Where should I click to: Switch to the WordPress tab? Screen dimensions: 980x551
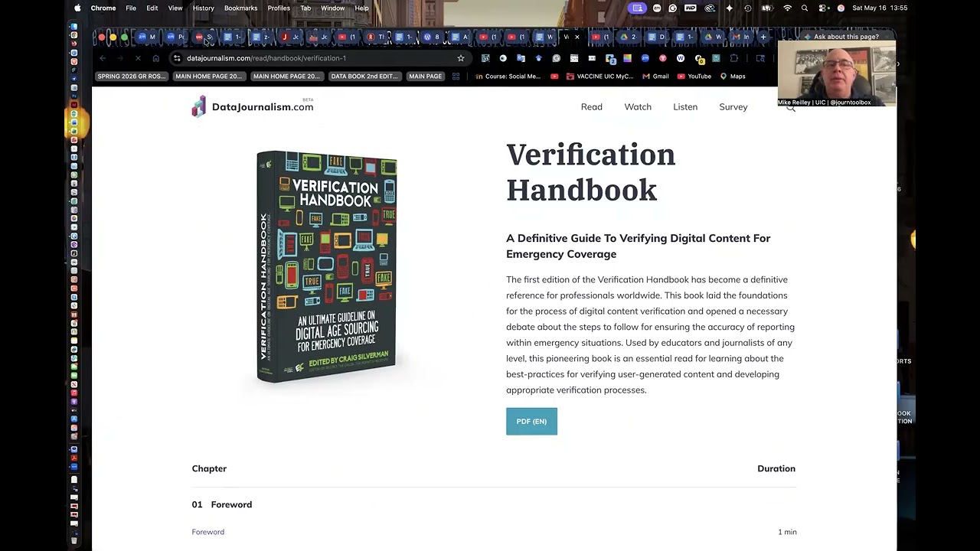(x=431, y=37)
